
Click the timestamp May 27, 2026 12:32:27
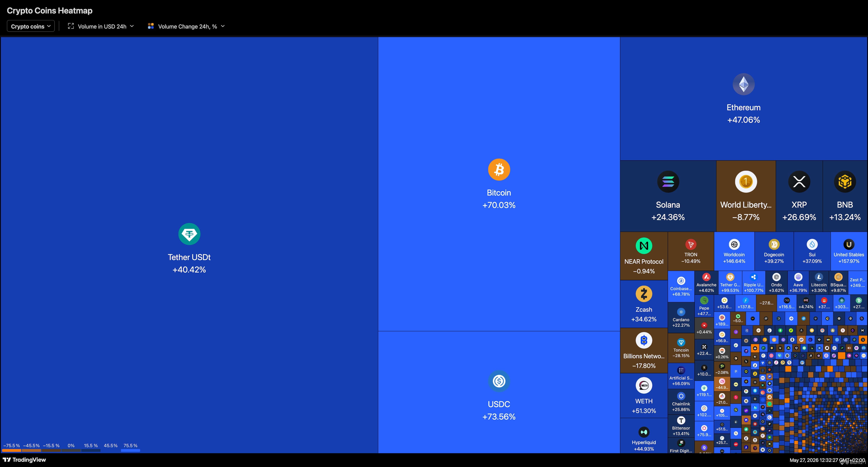(813, 460)
